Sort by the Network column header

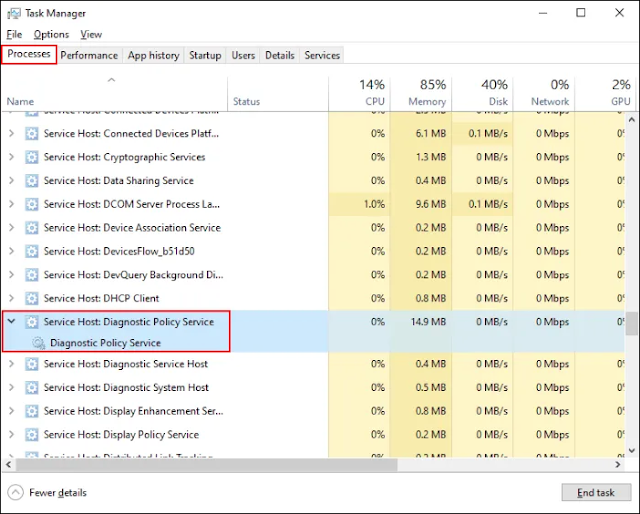pyautogui.click(x=544, y=94)
